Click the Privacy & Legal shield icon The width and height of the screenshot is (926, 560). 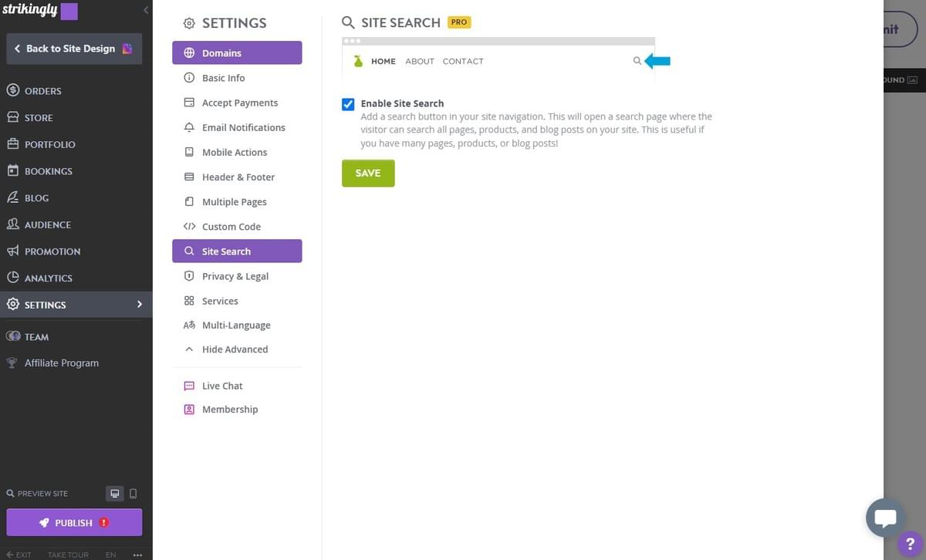point(189,276)
